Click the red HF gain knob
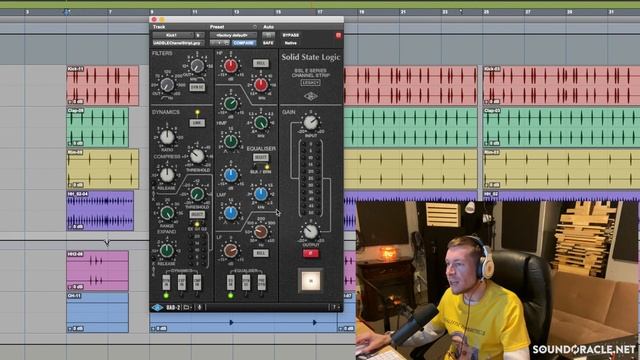 pyautogui.click(x=231, y=65)
